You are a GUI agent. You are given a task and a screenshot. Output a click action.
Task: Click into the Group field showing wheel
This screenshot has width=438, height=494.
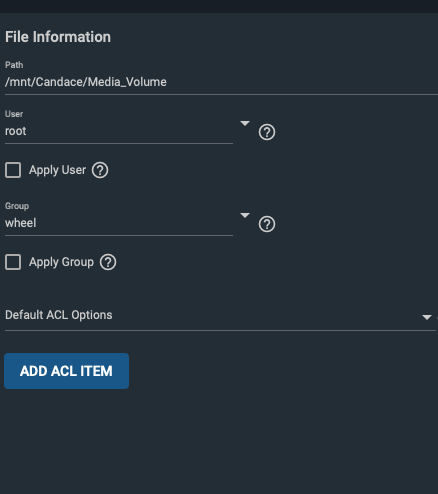point(119,223)
